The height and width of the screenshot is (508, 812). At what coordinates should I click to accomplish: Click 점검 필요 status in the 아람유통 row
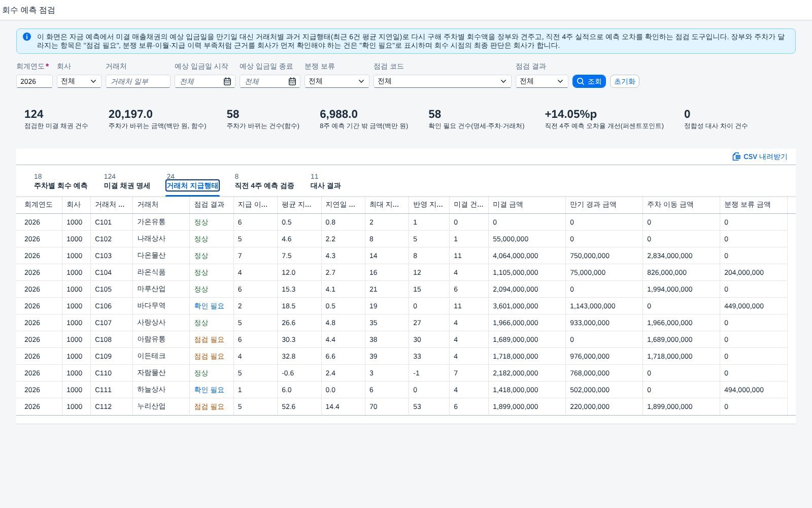(x=209, y=339)
